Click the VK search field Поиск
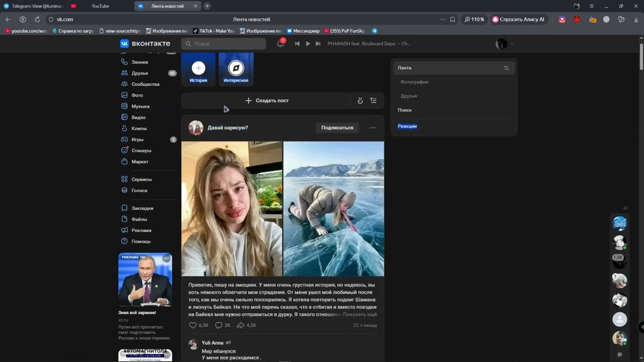This screenshot has height=362, width=644. 223,44
